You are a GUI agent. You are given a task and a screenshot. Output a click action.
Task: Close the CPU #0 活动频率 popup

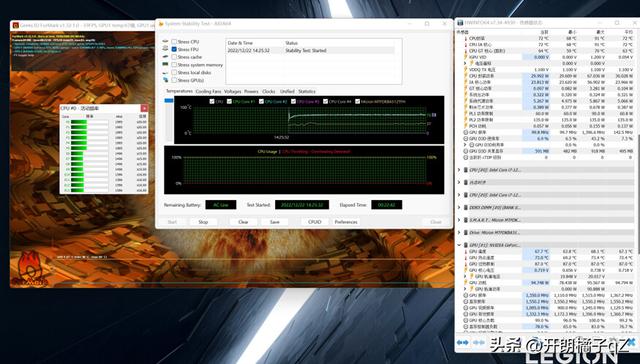(144, 108)
